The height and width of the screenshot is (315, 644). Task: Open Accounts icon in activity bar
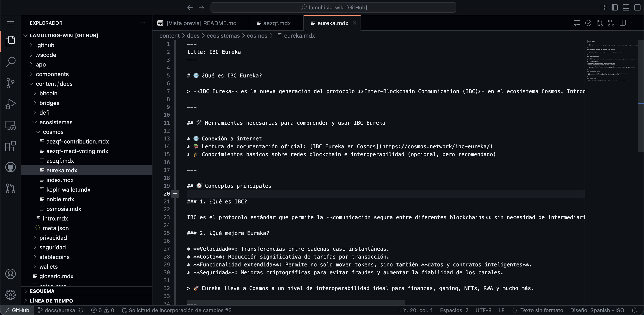(10, 274)
